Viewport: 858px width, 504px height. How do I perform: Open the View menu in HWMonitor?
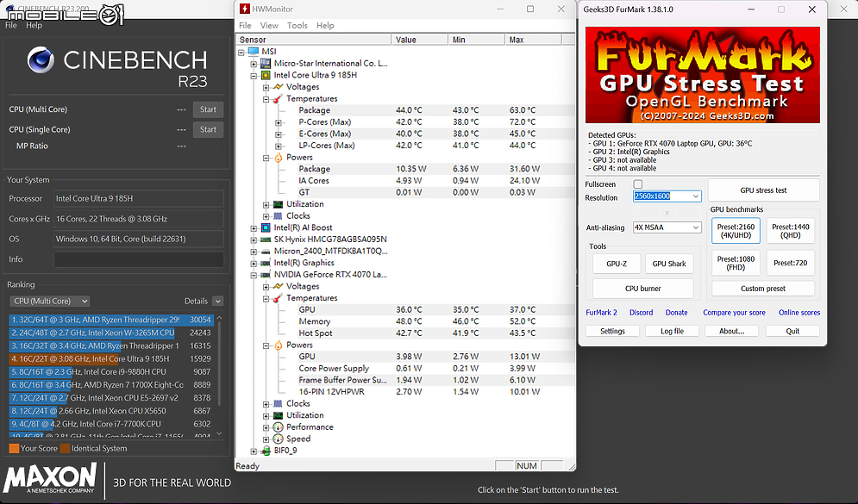269,26
